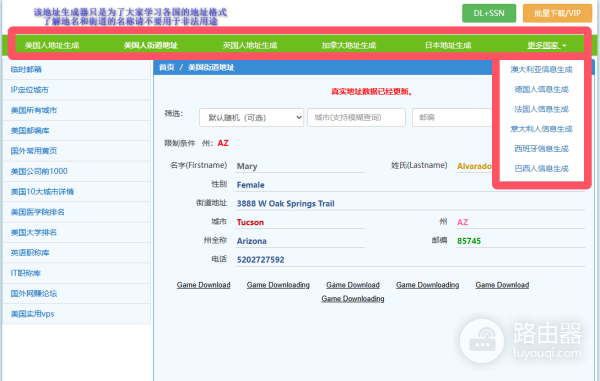Click the red AZ restriction value

coord(223,143)
